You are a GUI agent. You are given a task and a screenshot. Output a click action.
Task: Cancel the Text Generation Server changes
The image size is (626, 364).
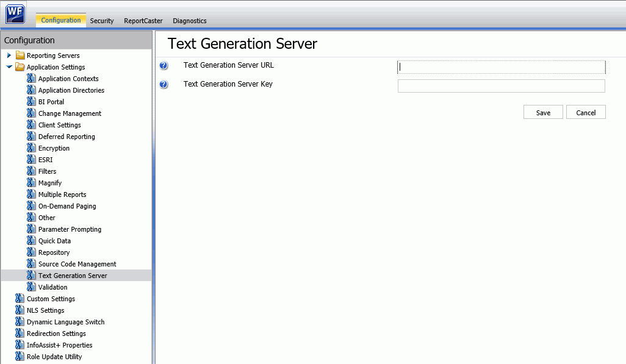586,112
